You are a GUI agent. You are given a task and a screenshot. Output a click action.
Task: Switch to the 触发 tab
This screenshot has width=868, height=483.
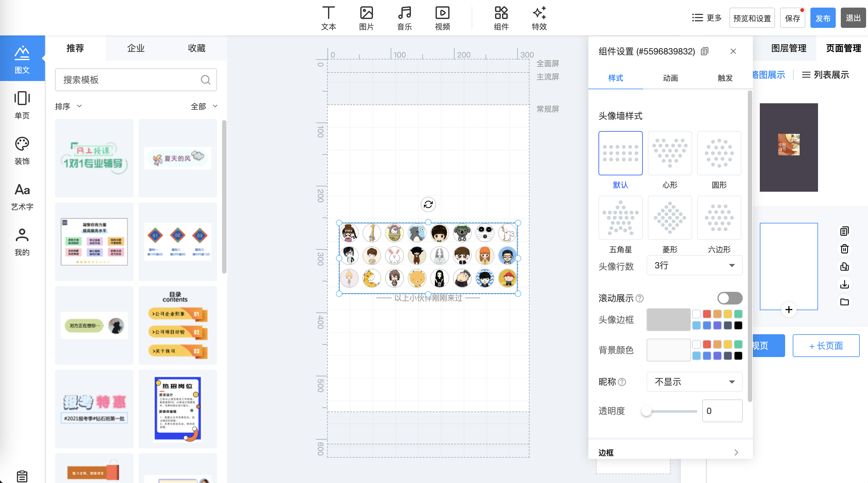725,78
